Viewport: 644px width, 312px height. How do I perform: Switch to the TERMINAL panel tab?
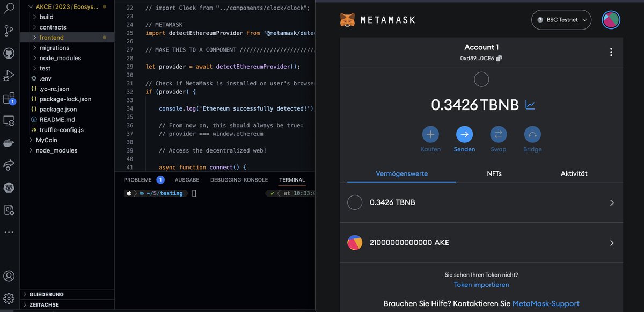click(x=292, y=180)
